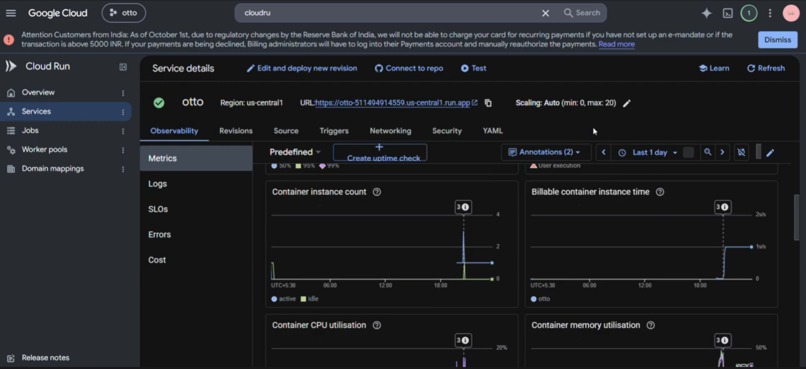Collapse the Cloud Run side navigation panel
The height and width of the screenshot is (369, 806).
point(123,67)
